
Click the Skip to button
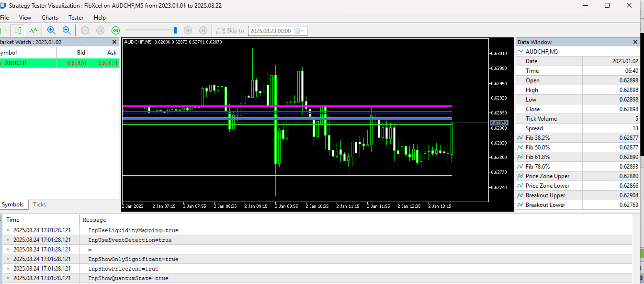pyautogui.click(x=230, y=30)
